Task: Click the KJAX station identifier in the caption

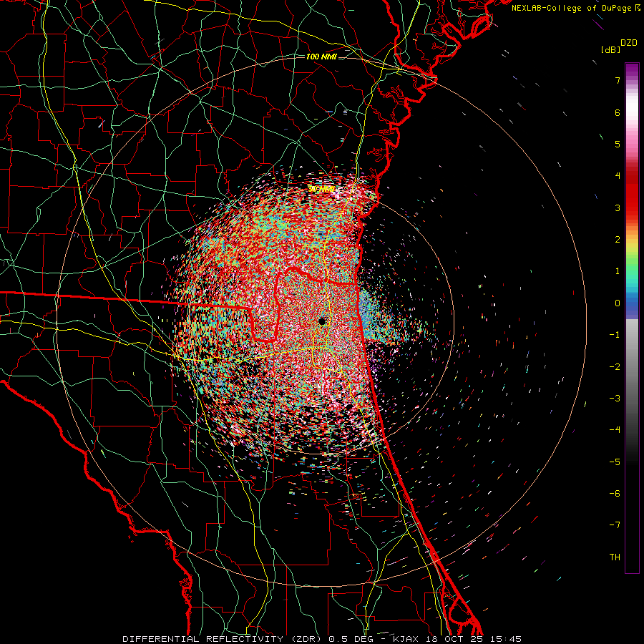Action: click(406, 639)
